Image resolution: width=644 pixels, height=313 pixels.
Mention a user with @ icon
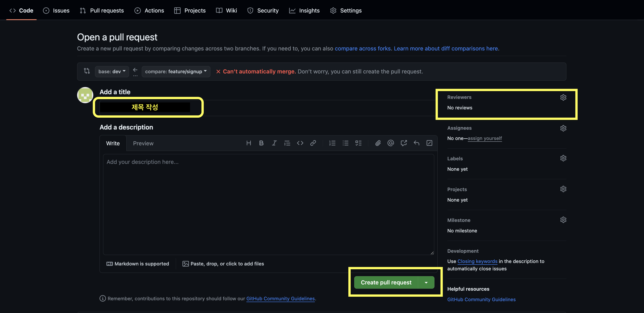(390, 143)
